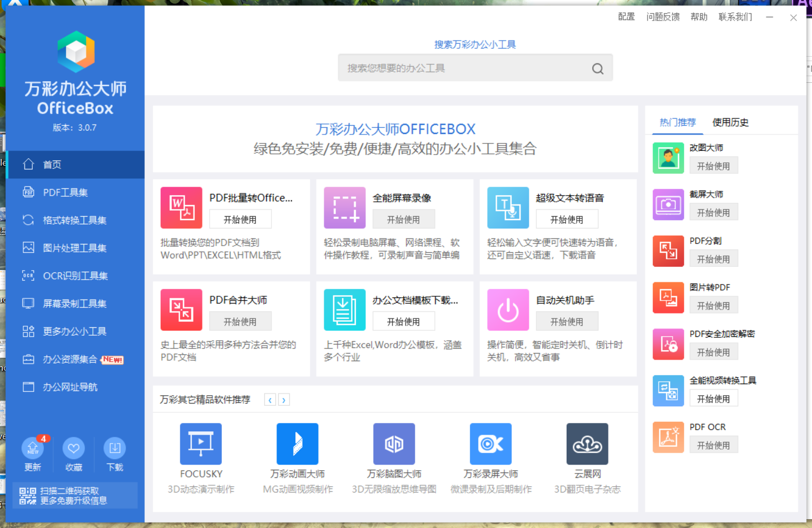Open the 万彩动画大师 software icon
The image size is (812, 528).
click(x=298, y=444)
